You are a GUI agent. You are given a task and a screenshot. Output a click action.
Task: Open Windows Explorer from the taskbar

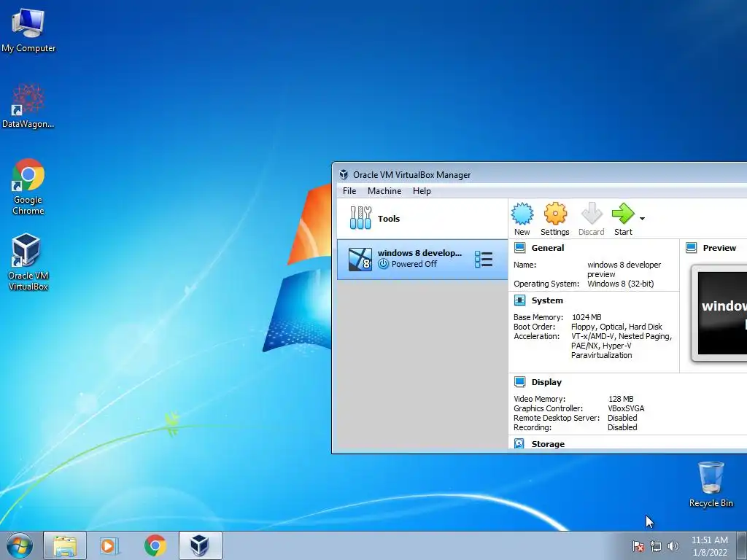coord(65,545)
